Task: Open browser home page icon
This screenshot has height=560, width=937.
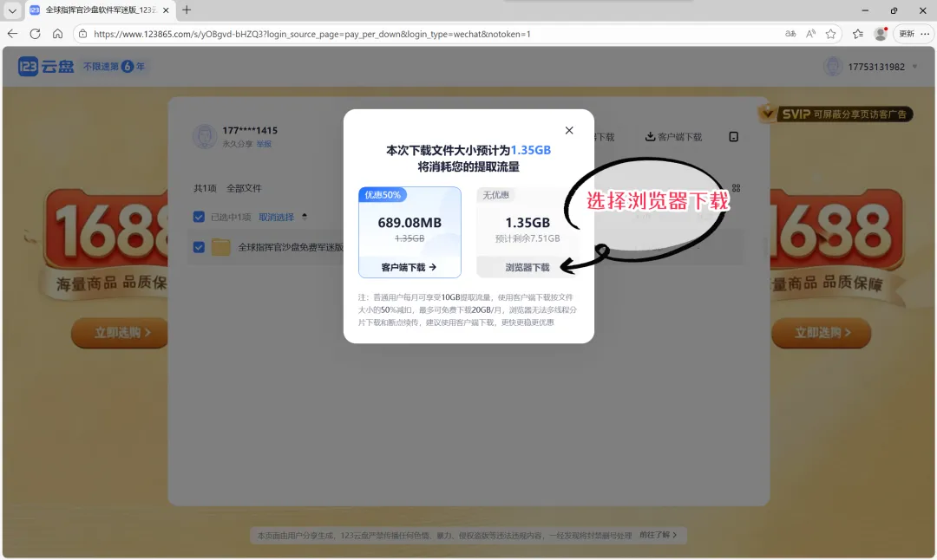Action: (x=57, y=34)
